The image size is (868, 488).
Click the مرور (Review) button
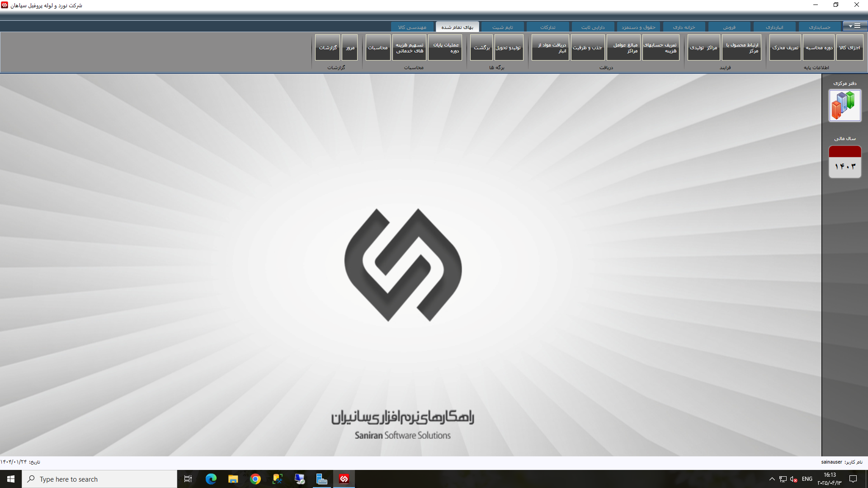tap(349, 47)
